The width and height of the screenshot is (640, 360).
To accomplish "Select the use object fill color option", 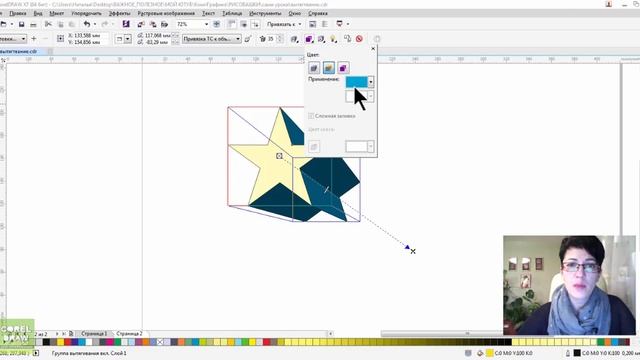I will pos(314,68).
